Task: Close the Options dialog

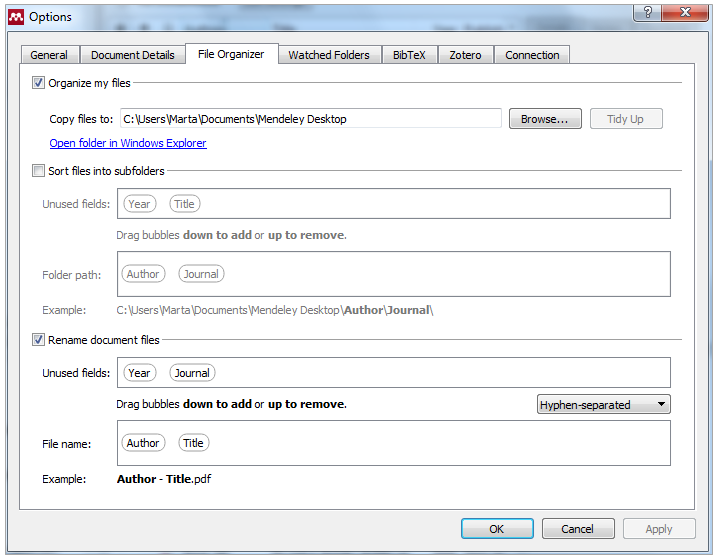Action: [x=685, y=12]
